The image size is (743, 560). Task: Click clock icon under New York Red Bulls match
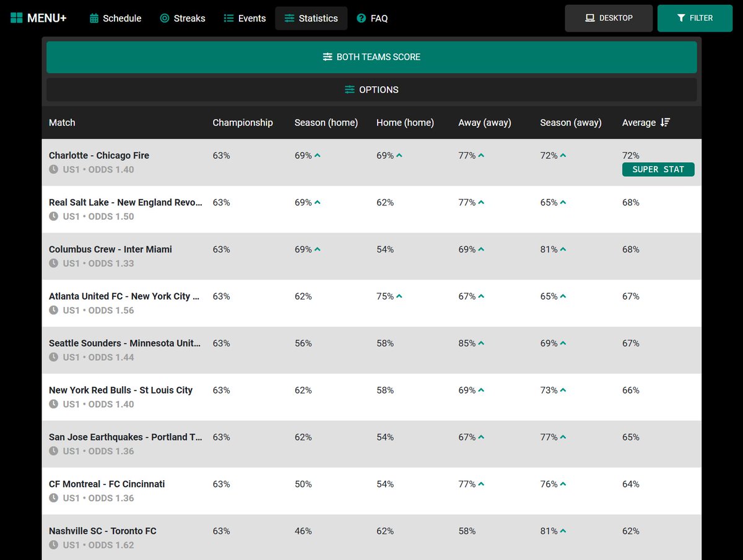[x=54, y=405]
